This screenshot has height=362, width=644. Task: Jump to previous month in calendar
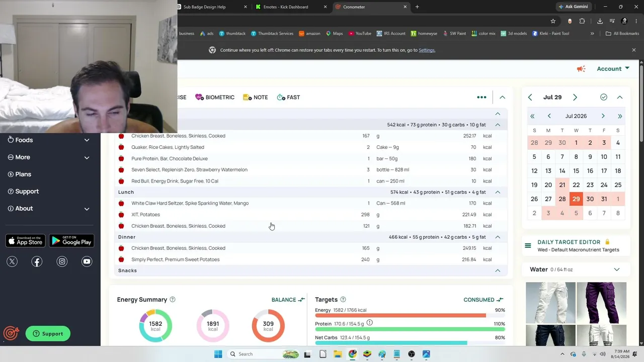[x=549, y=116]
